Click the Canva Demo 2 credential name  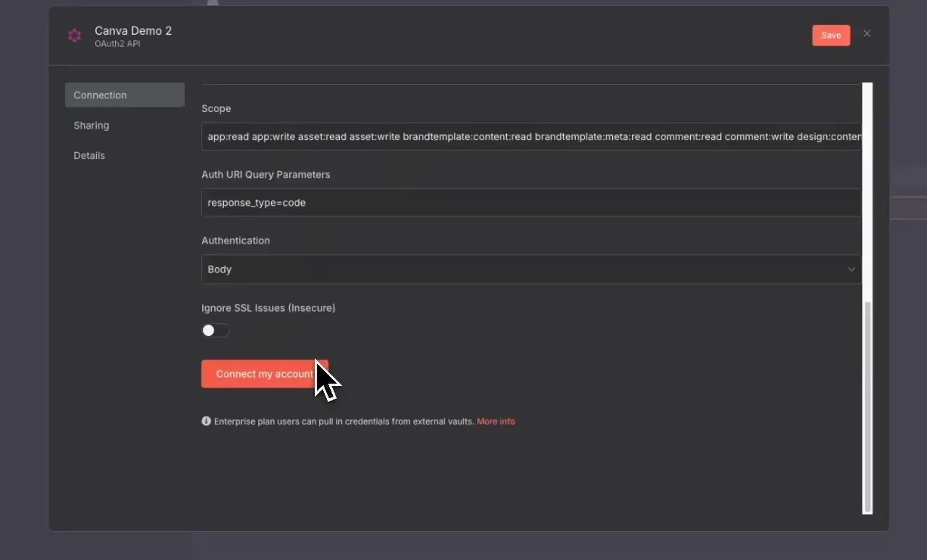coord(133,31)
